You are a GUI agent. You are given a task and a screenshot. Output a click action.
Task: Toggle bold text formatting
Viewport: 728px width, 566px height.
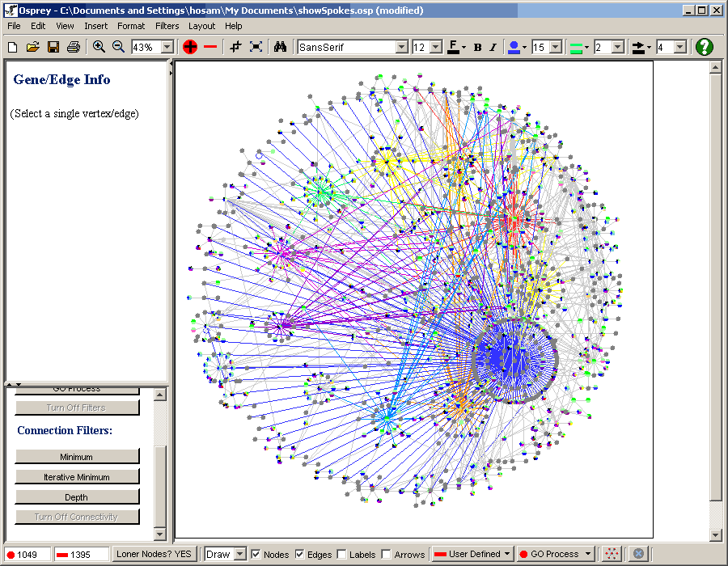(x=477, y=47)
